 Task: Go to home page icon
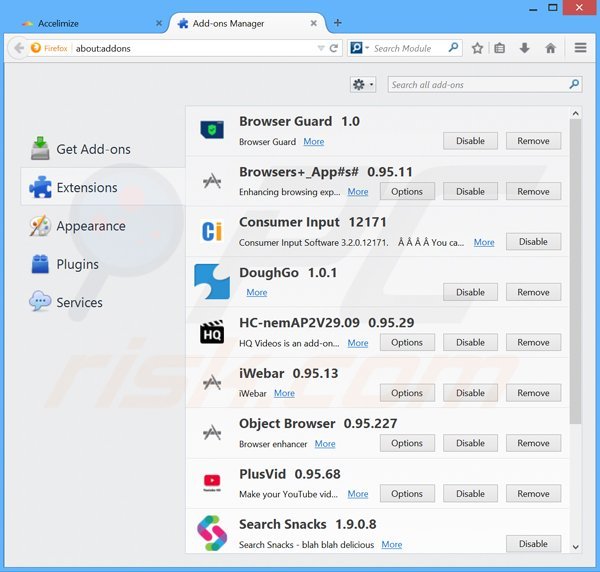pyautogui.click(x=550, y=47)
